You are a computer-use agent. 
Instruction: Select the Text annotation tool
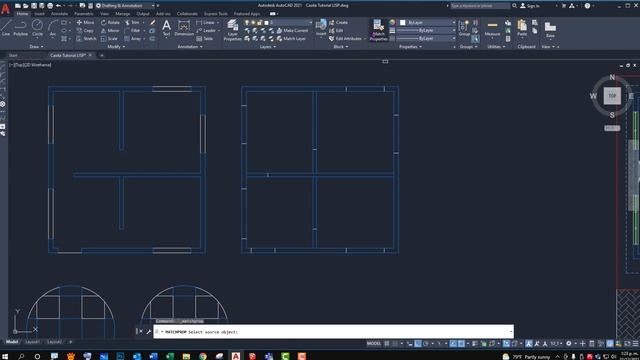(x=166, y=28)
